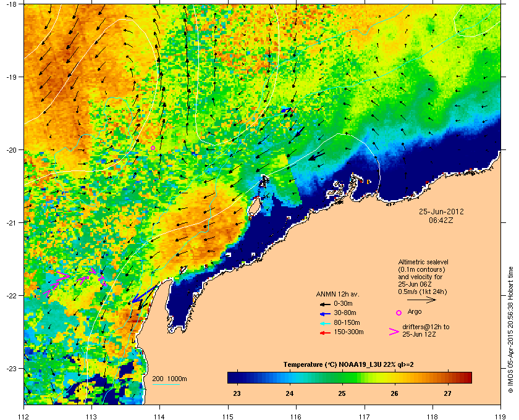The height and width of the screenshot is (420, 519).
Task: Click the -23 latitude axis label
Action: pos(11,368)
